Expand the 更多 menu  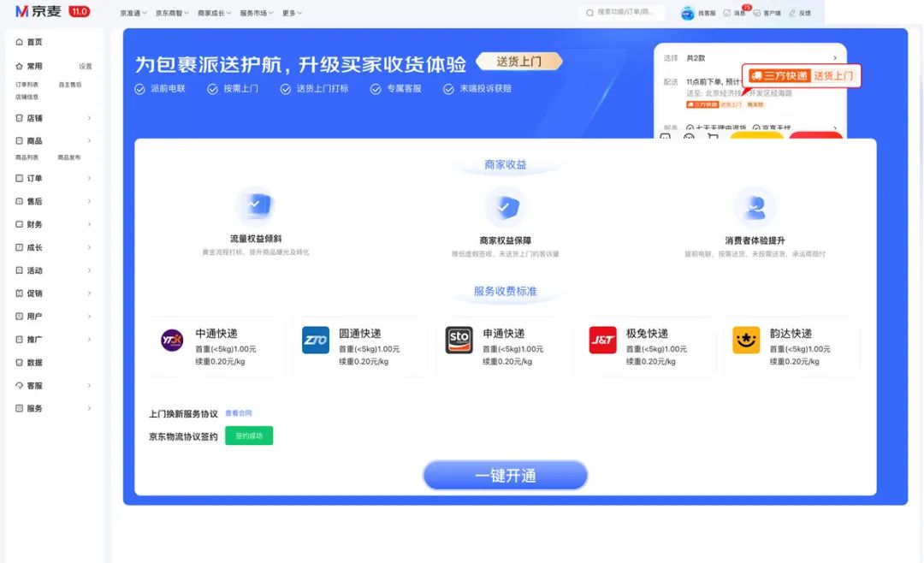tap(289, 13)
